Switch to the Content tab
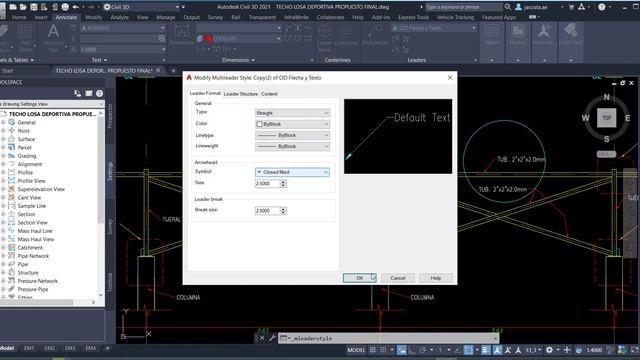Image resolution: width=640 pixels, height=360 pixels. point(269,94)
